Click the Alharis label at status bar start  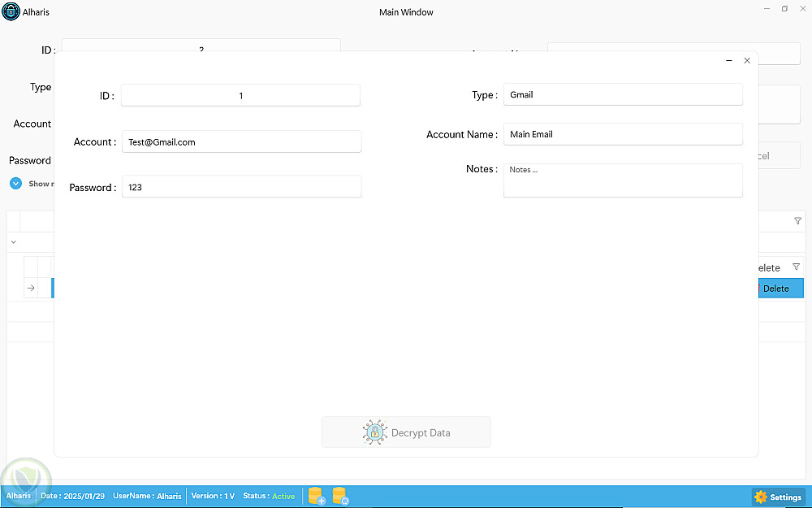coord(19,496)
